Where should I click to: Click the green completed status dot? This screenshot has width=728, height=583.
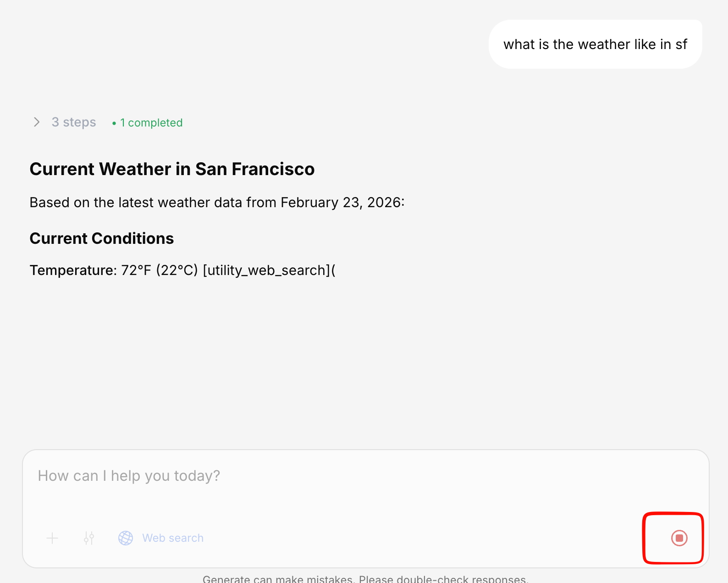[114, 123]
